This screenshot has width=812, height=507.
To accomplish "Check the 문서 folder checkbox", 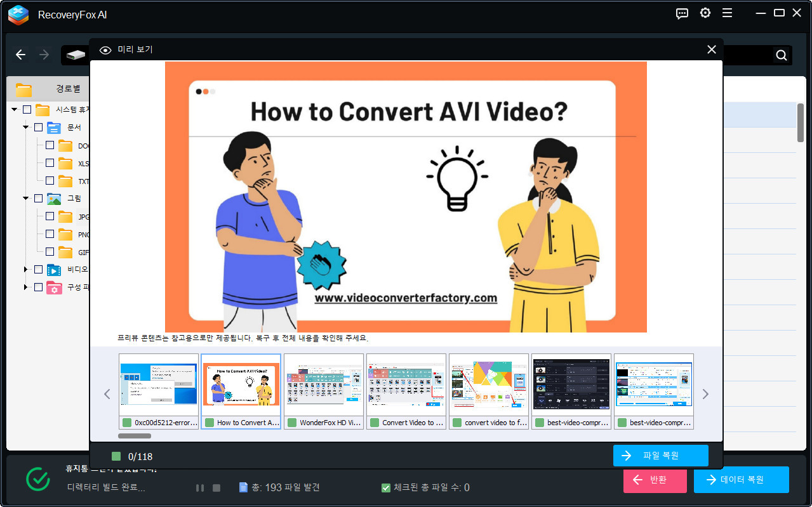I will tap(38, 128).
